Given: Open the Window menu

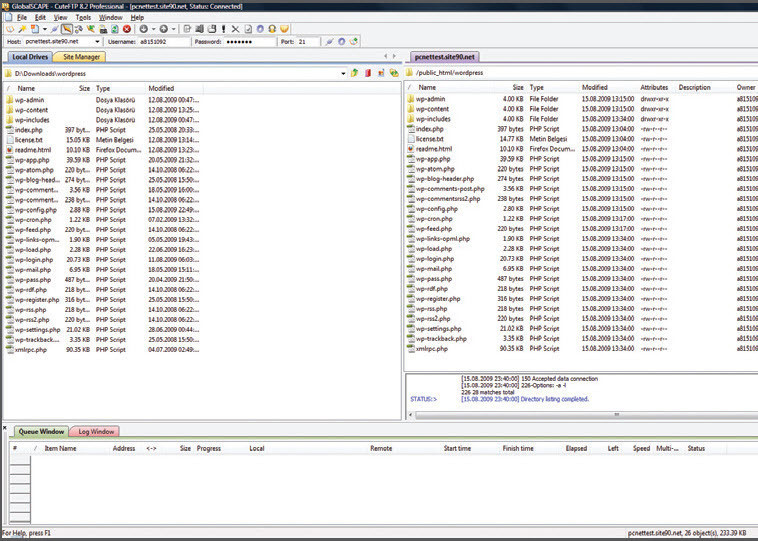Looking at the screenshot, I should [x=111, y=17].
